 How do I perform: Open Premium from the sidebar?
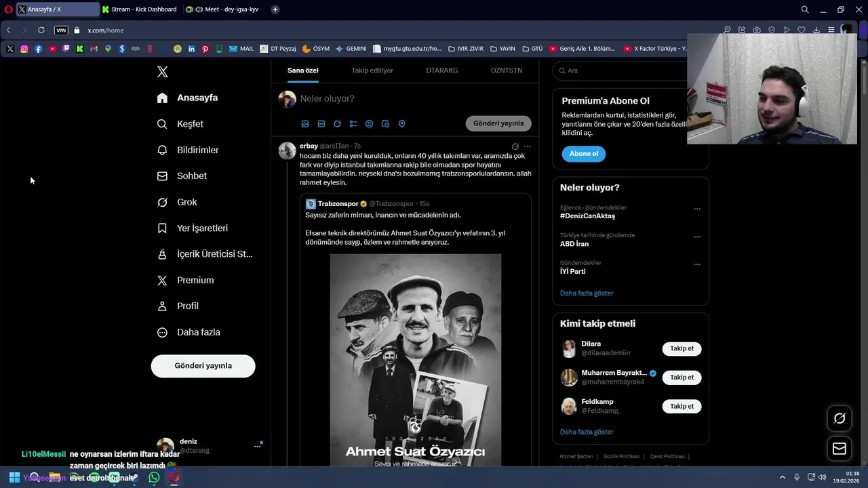[x=185, y=280]
